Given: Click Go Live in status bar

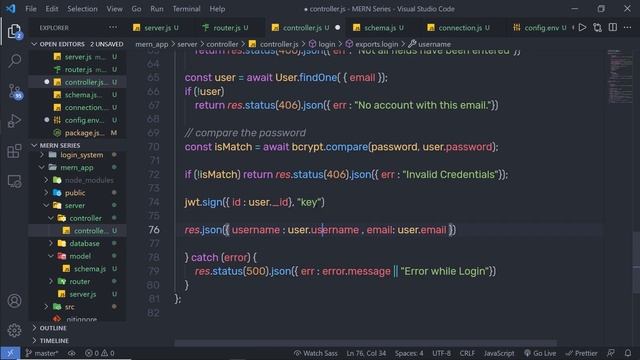Looking at the screenshot, I should click(x=540, y=353).
